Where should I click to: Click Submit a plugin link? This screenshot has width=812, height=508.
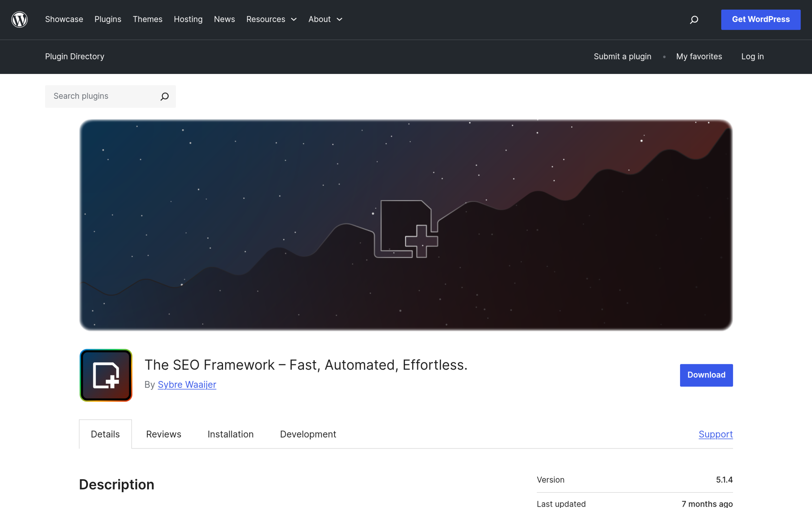pos(622,57)
